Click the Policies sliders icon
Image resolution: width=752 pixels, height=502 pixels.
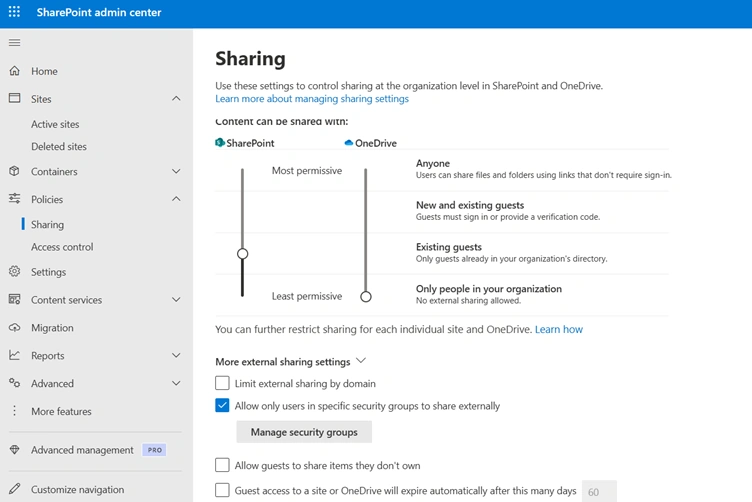tap(14, 198)
